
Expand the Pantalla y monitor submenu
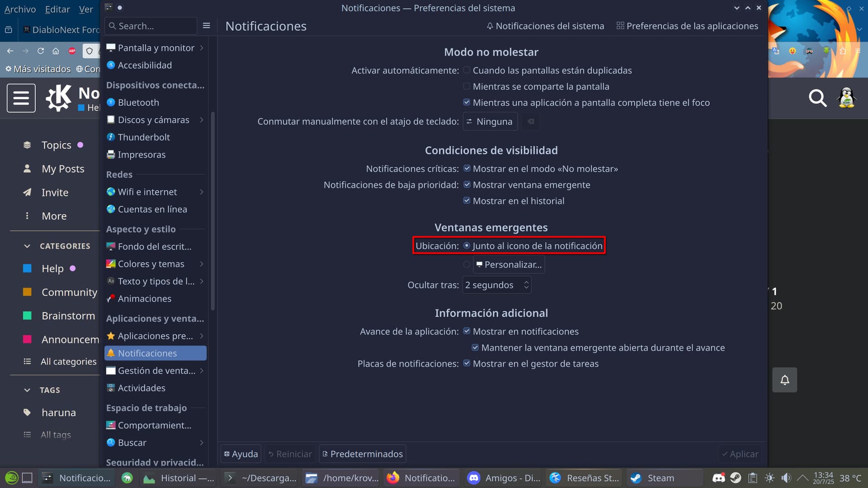[x=202, y=48]
